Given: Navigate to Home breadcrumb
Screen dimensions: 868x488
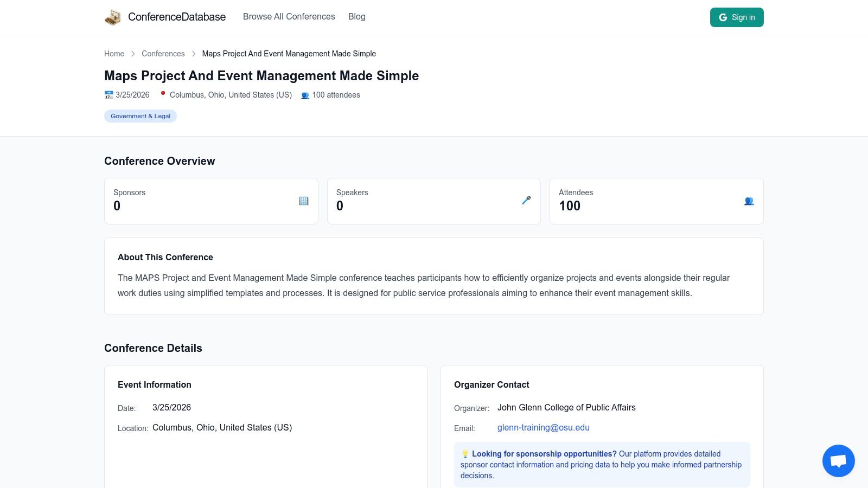Looking at the screenshot, I should (114, 54).
